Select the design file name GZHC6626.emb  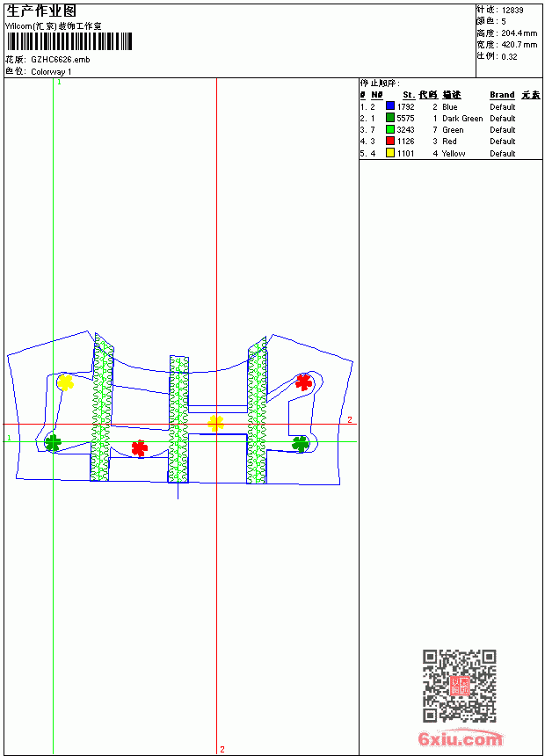click(x=61, y=59)
